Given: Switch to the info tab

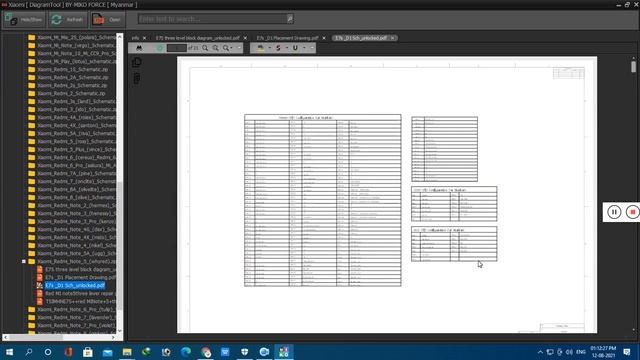Looking at the screenshot, I should click(135, 38).
